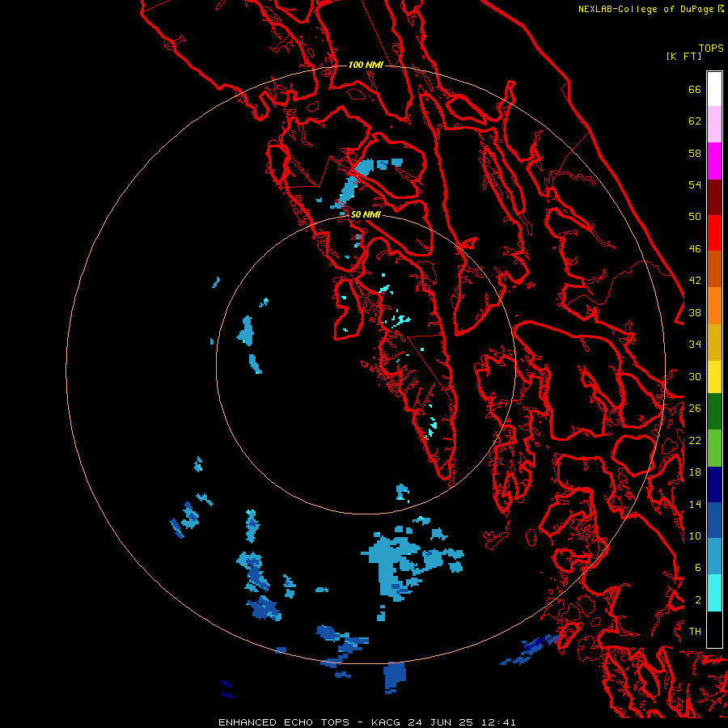Click the gold legend swatch

(714, 342)
